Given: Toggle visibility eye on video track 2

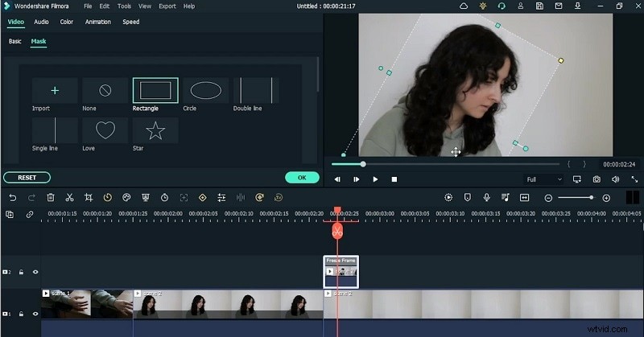Looking at the screenshot, I should tap(35, 272).
